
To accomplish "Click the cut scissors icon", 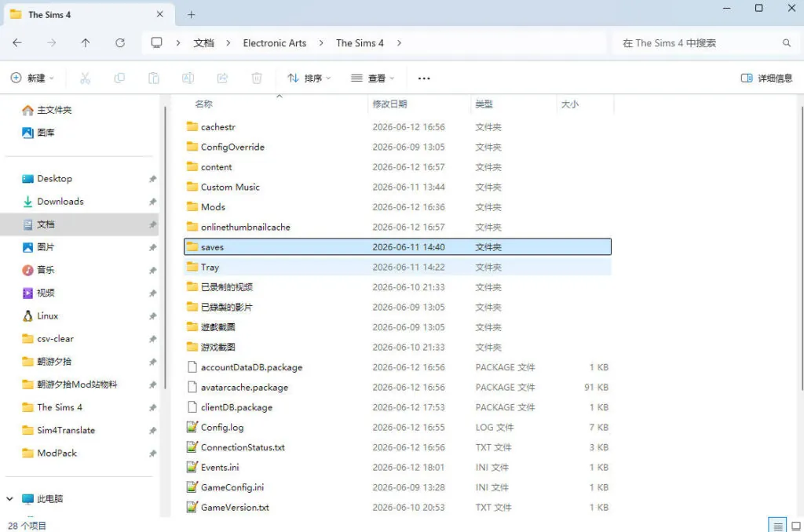I will pos(85,78).
